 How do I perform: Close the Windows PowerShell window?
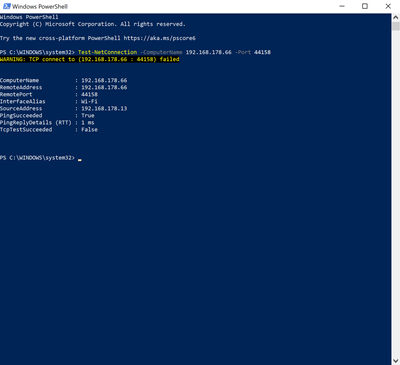(388, 6)
